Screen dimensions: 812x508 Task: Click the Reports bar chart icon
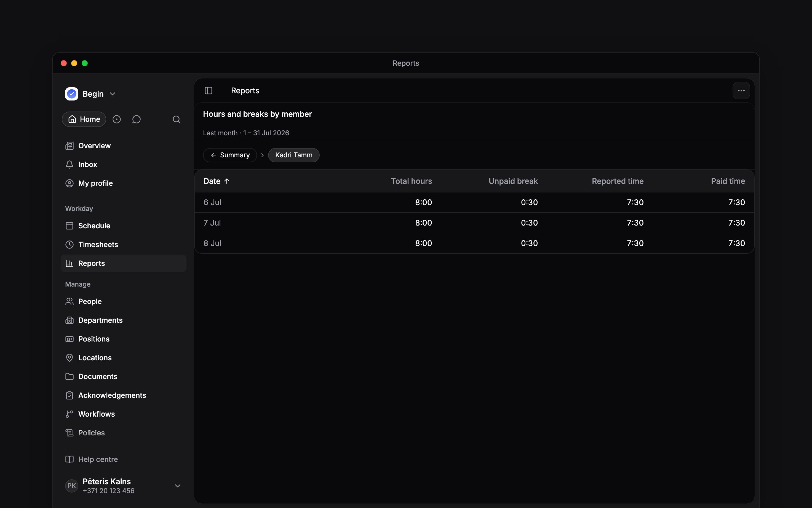pos(70,263)
